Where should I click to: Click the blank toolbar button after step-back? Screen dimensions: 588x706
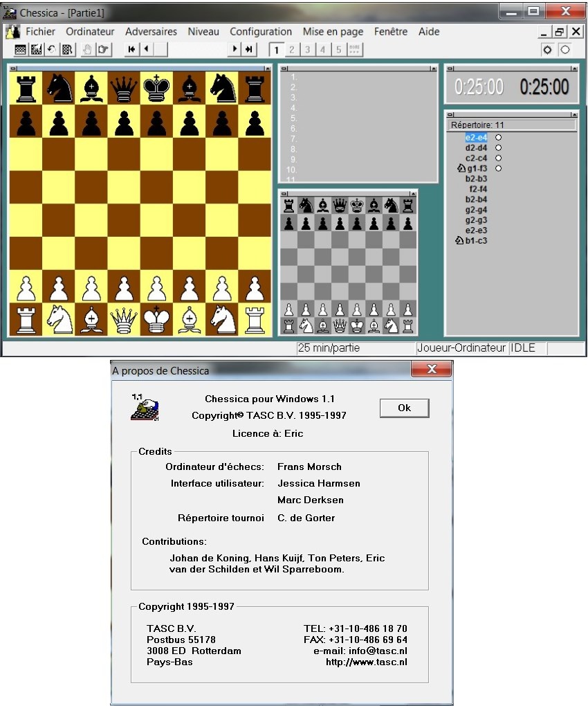click(161, 49)
